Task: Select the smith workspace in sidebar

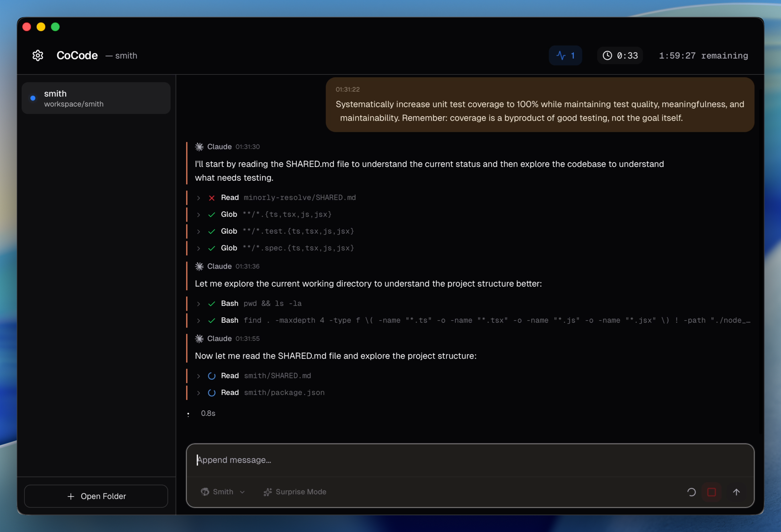Action: (96, 98)
